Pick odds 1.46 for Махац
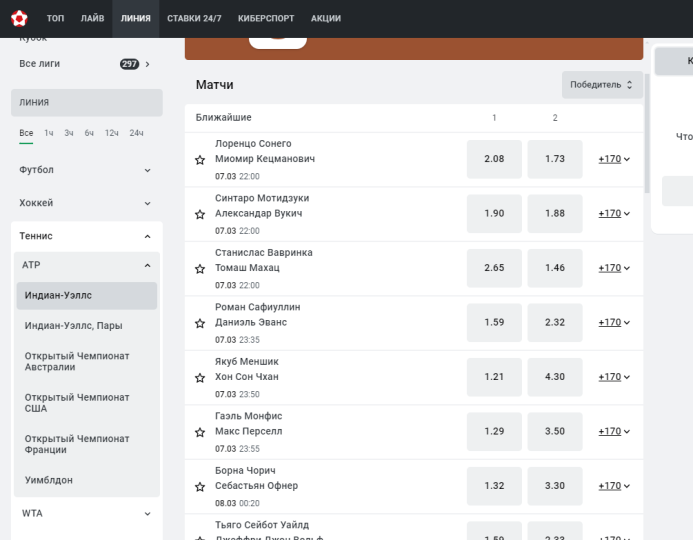 [555, 268]
